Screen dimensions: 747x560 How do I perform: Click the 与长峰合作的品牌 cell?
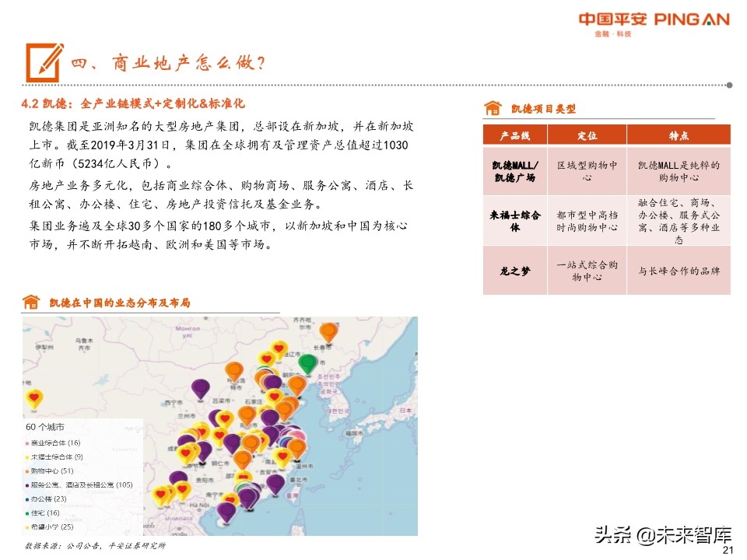pos(679,271)
